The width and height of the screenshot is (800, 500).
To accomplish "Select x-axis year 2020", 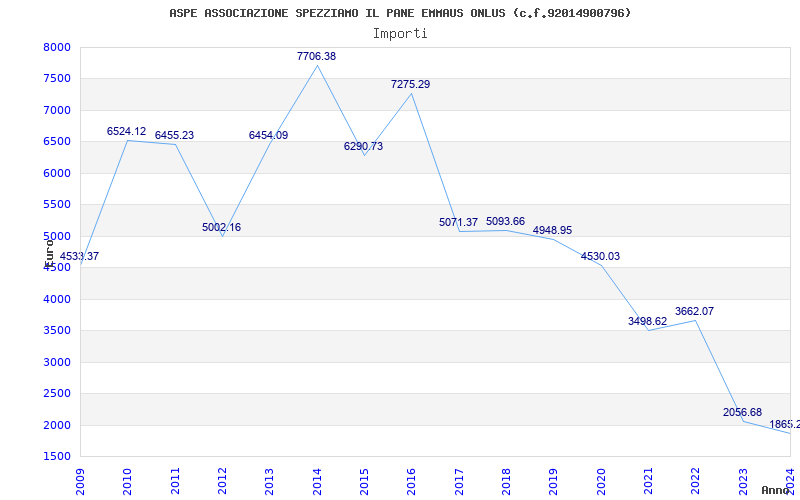I will click(x=601, y=482).
